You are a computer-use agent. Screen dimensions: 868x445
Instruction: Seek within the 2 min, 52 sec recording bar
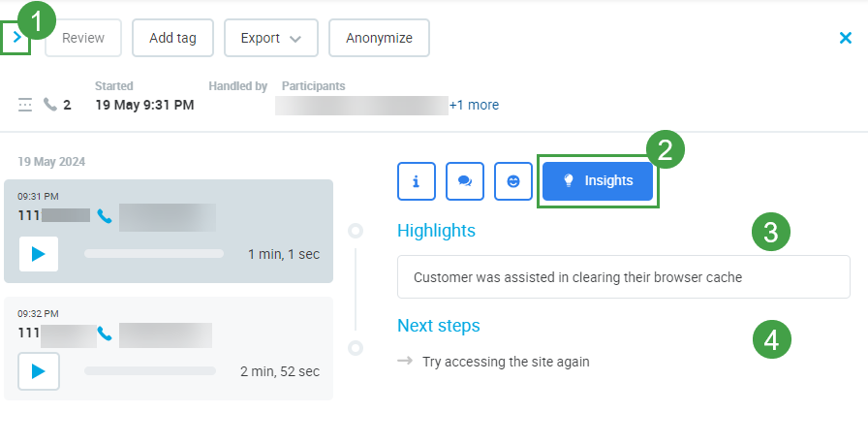point(150,371)
